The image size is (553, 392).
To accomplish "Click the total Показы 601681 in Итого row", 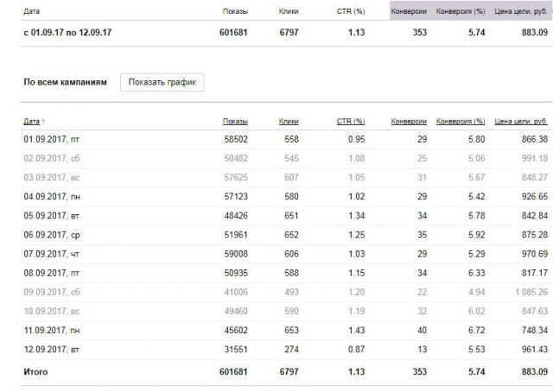I will [x=233, y=371].
